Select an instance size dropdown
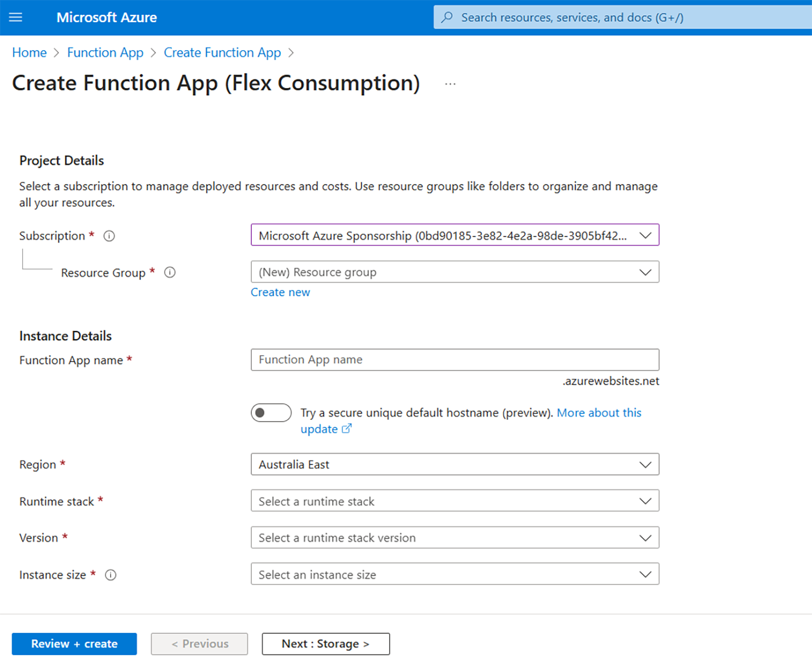The height and width of the screenshot is (664, 812). click(455, 574)
